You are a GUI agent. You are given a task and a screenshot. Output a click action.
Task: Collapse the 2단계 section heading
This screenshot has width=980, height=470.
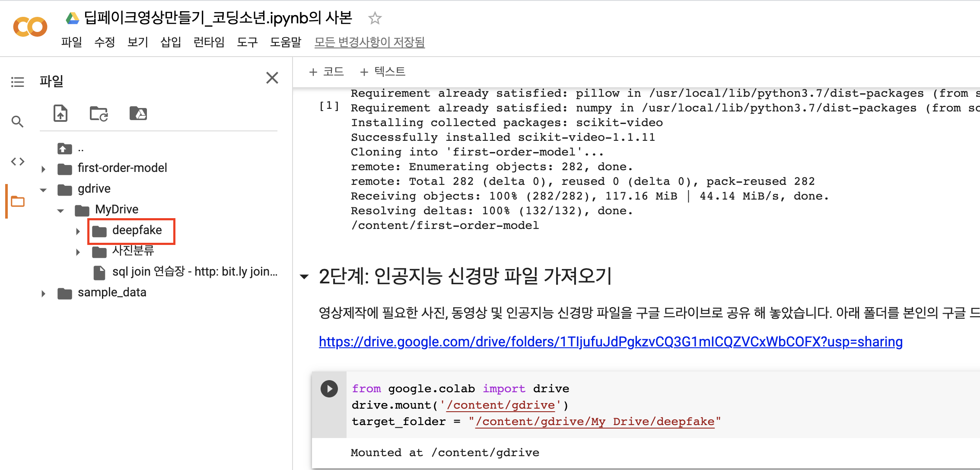click(x=305, y=276)
